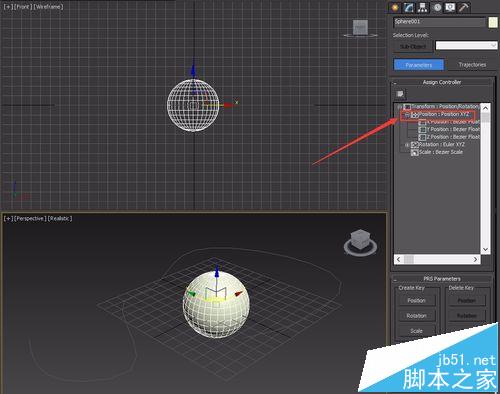This screenshot has width=500, height=394.
Task: Click the Sub-Object button
Action: coord(413,47)
